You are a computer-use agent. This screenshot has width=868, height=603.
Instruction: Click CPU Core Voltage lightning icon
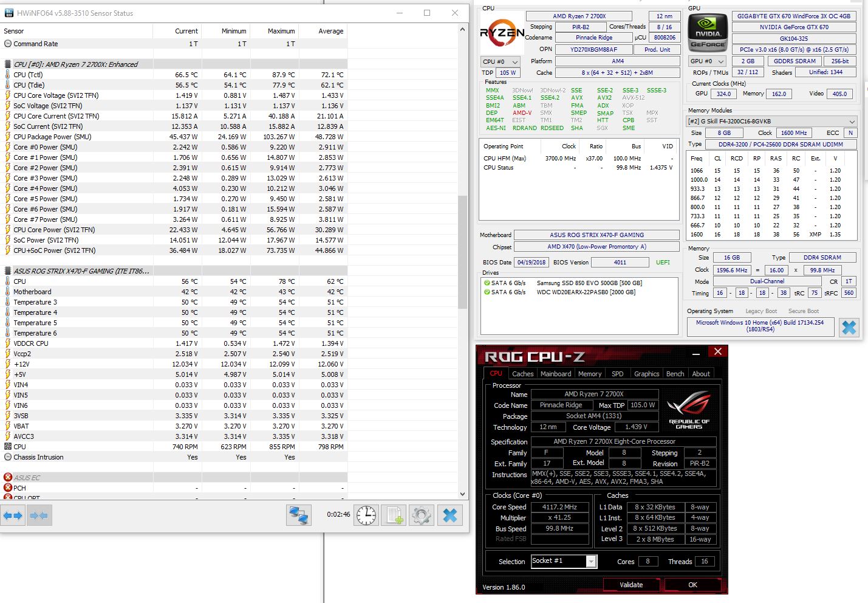pyautogui.click(x=8, y=95)
